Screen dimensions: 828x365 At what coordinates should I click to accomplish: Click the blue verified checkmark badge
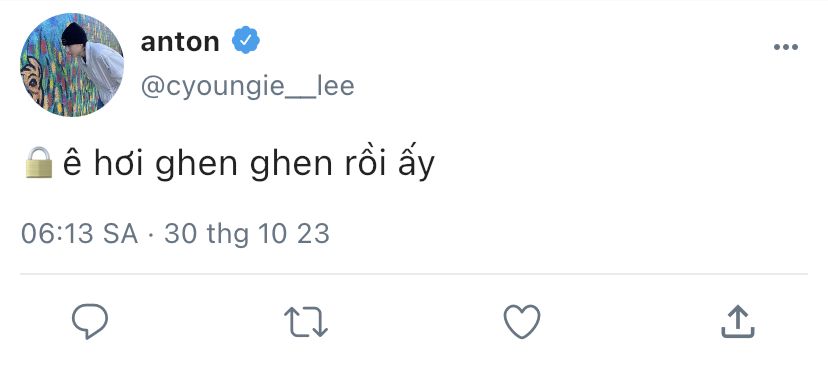pyautogui.click(x=246, y=40)
